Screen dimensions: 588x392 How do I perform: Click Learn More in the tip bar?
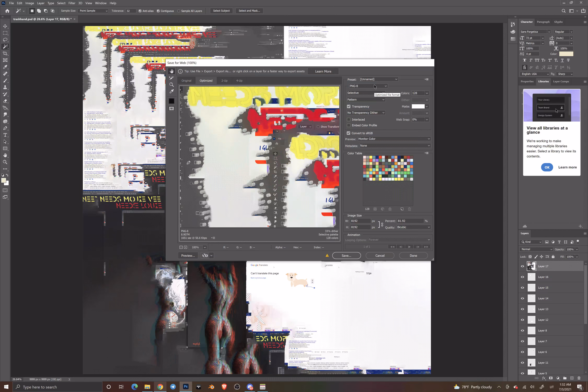323,71
